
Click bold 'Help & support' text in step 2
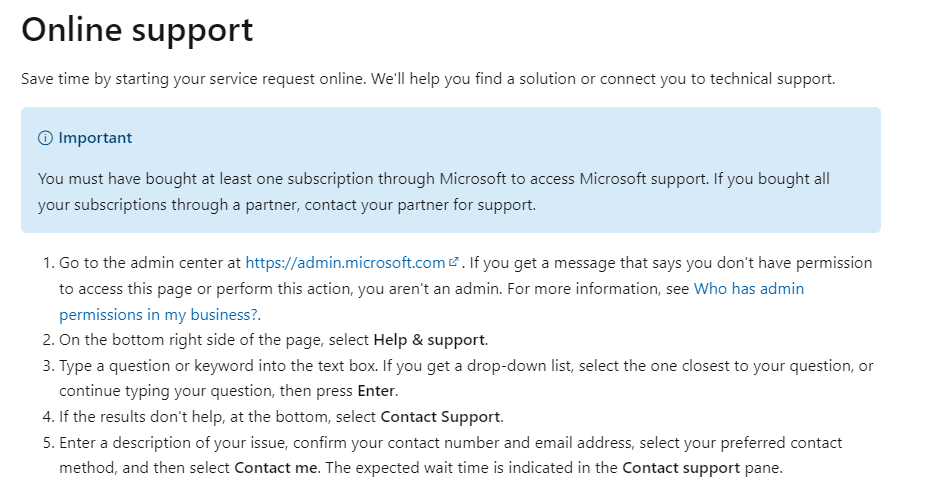[x=429, y=340]
